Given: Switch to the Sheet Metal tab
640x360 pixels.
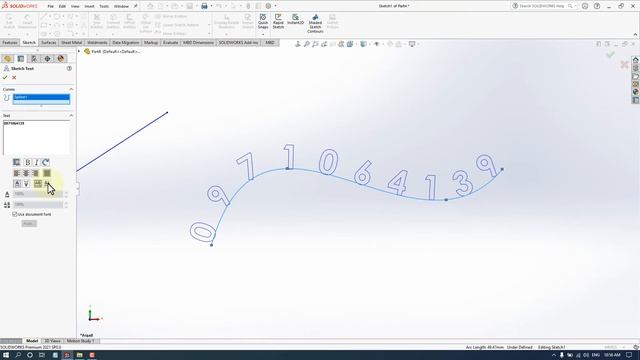Looking at the screenshot, I should (x=71, y=42).
